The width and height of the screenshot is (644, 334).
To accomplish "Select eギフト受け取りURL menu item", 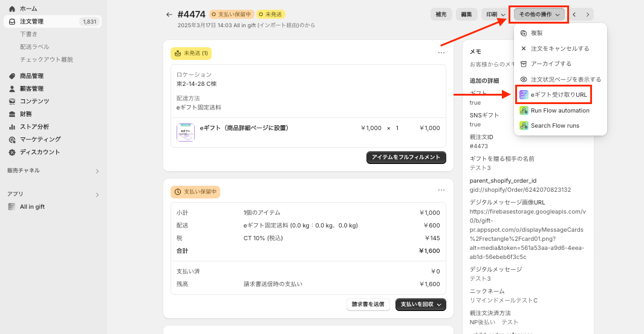I will 558,94.
